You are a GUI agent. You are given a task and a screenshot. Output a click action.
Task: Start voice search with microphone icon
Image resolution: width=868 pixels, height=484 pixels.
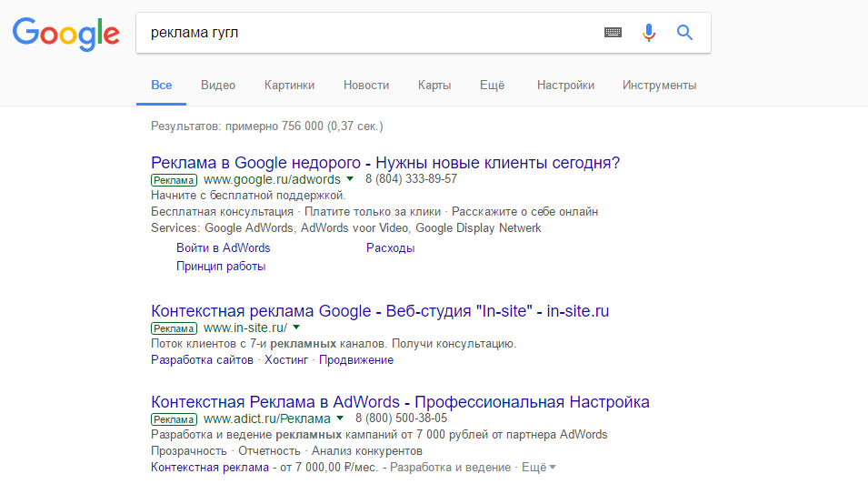[x=648, y=33]
